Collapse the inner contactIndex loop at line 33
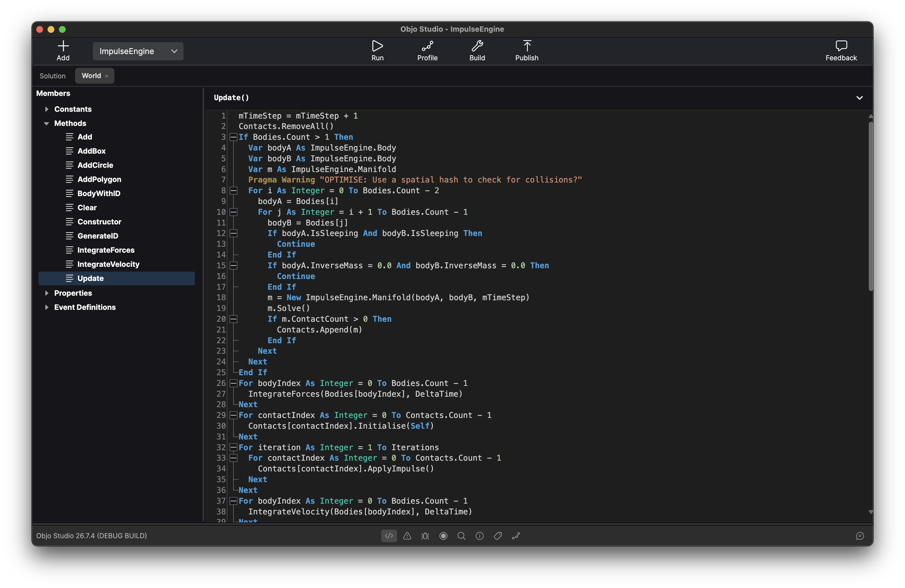This screenshot has height=588, width=905. (234, 458)
